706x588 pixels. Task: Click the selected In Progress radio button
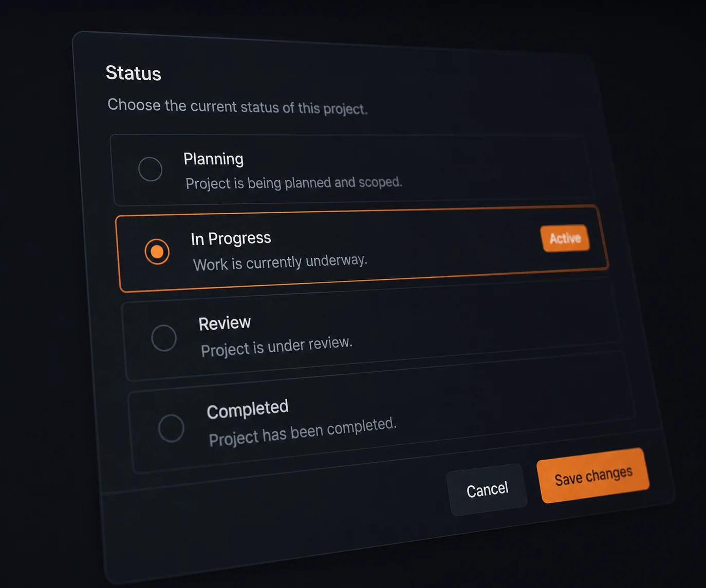tap(157, 252)
